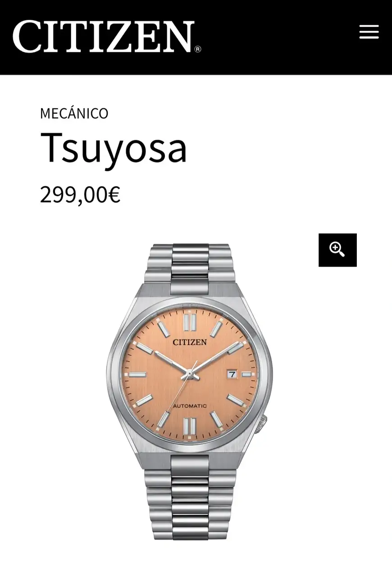Click the lower bracelet links of the watch

click(x=190, y=497)
